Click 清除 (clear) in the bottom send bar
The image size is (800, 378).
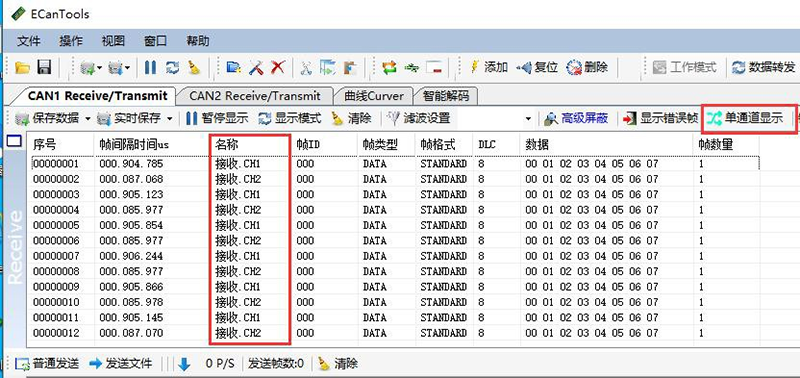click(x=338, y=364)
